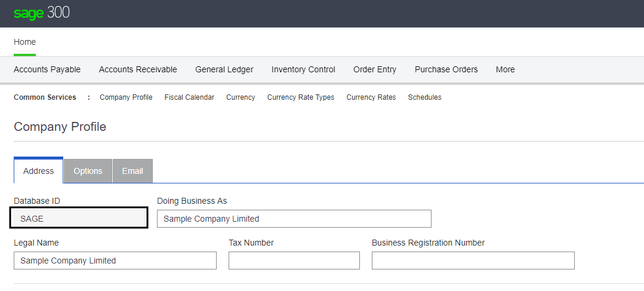This screenshot has height=291, width=644.
Task: Click the Doing Business As field
Action: (294, 219)
